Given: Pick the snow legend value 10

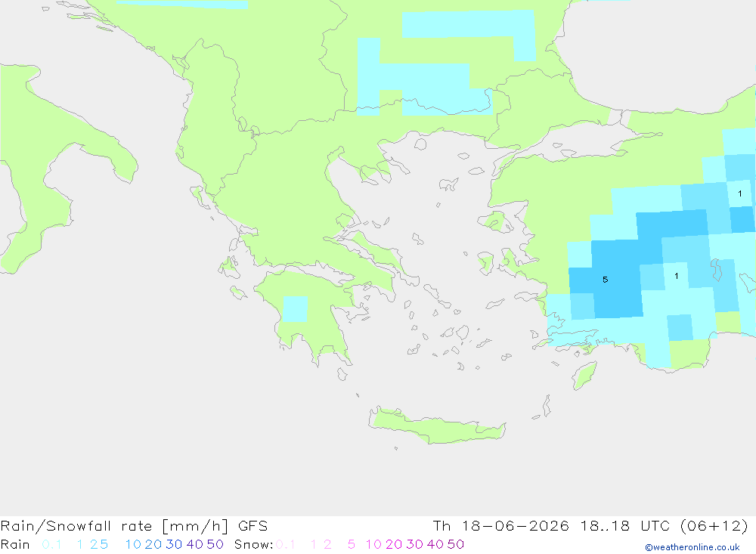Looking at the screenshot, I should pyautogui.click(x=373, y=544).
